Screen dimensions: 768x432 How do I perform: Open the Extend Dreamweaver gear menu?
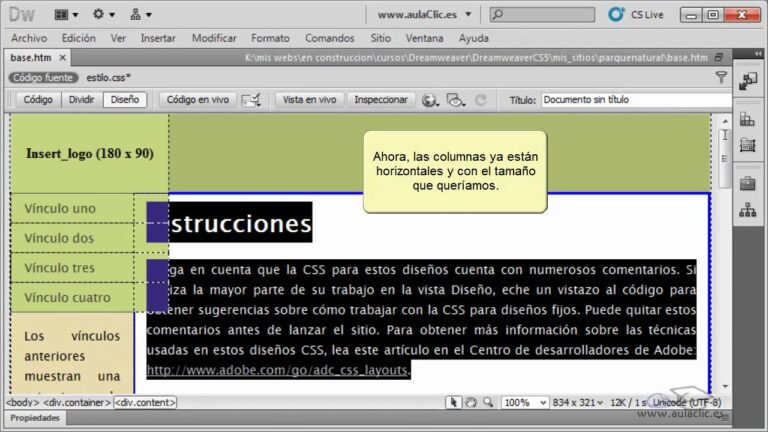[103, 15]
